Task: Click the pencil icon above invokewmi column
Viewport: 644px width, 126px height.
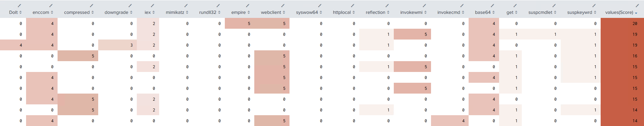Action: click(x=424, y=5)
